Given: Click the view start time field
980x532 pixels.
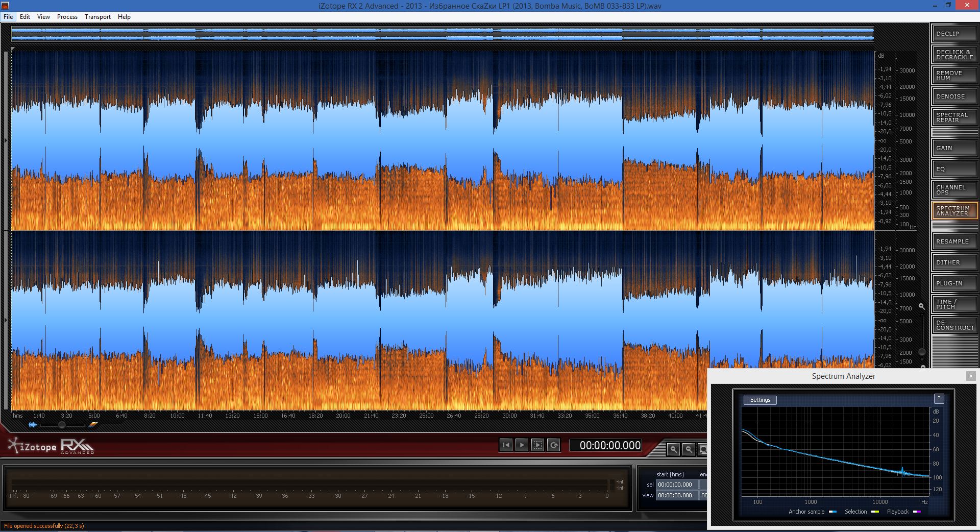Looking at the screenshot, I should point(677,495).
